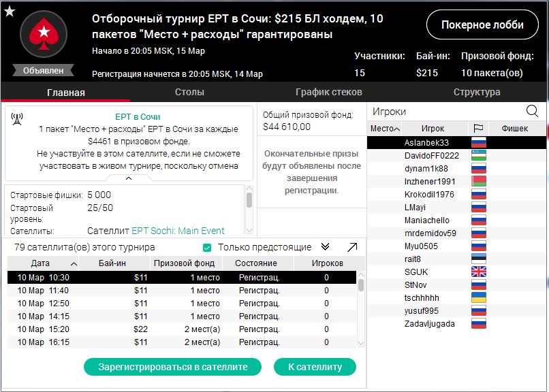Click the Estonian flag beside rait8

click(479, 259)
